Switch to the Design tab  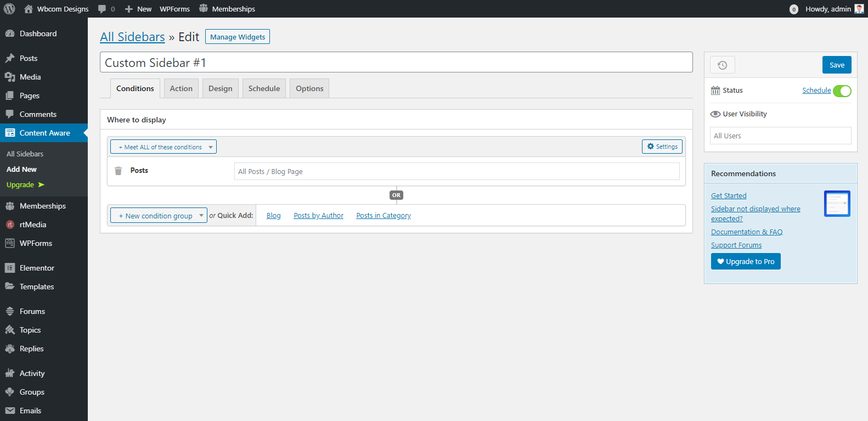pos(221,88)
